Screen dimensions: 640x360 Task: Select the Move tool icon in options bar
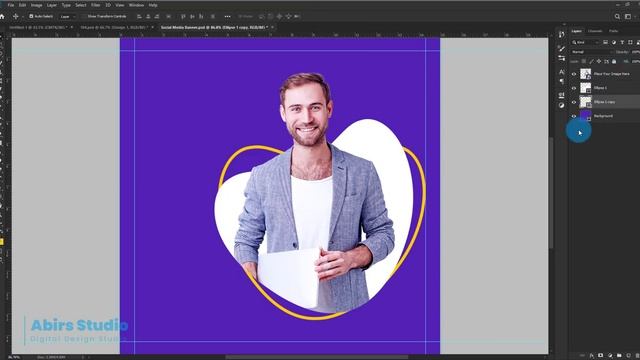(16, 16)
